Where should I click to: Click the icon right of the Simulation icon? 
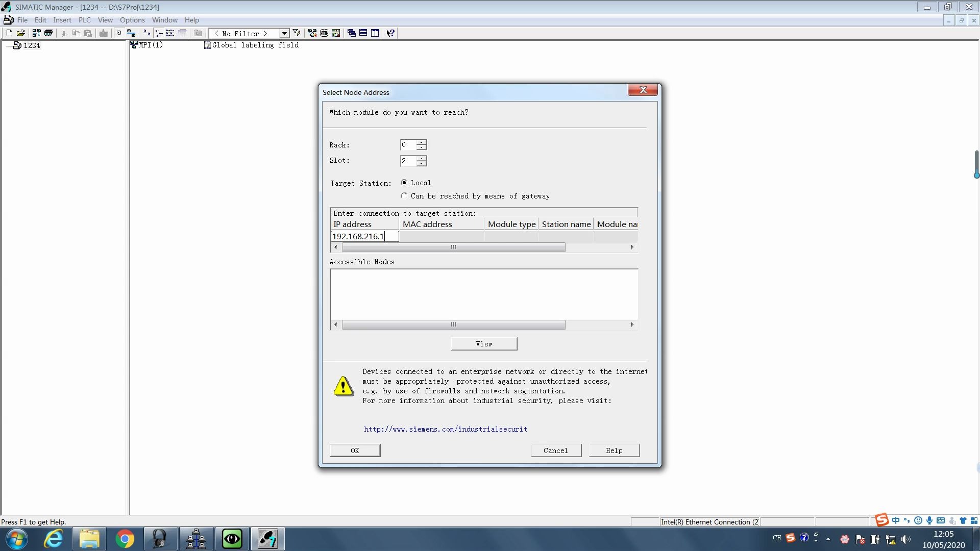coord(336,33)
